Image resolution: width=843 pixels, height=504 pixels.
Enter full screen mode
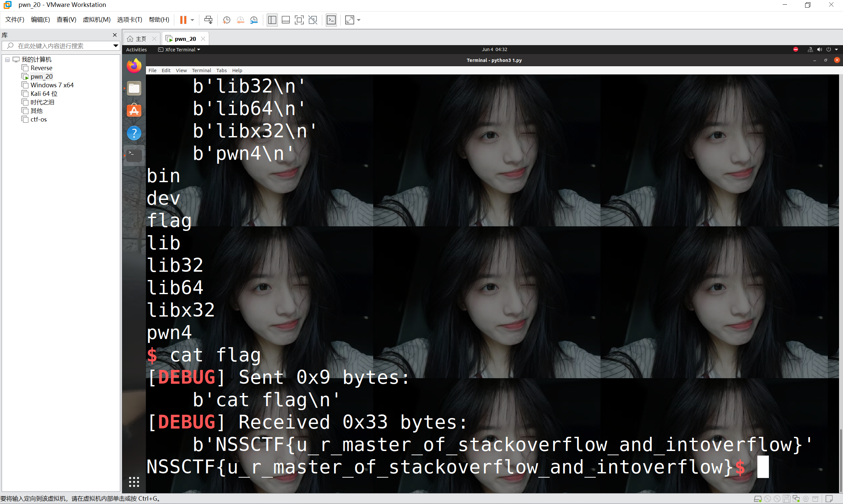299,20
